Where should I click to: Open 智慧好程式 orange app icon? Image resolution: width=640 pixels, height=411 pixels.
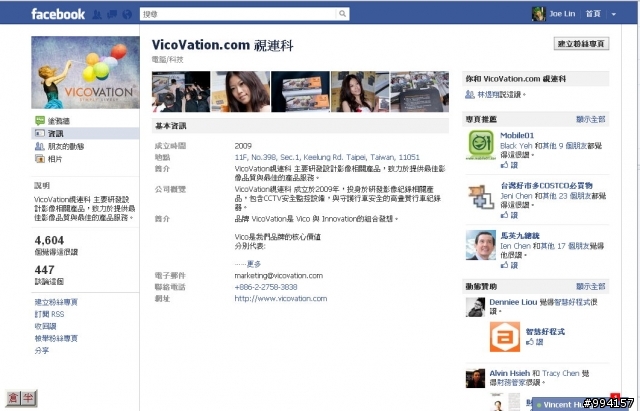click(x=505, y=337)
